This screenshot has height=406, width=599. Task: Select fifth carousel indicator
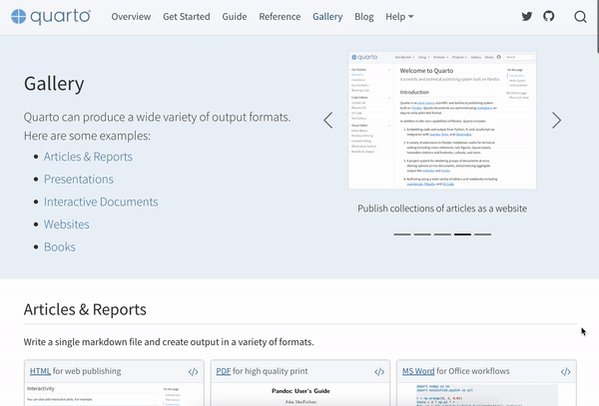482,234
